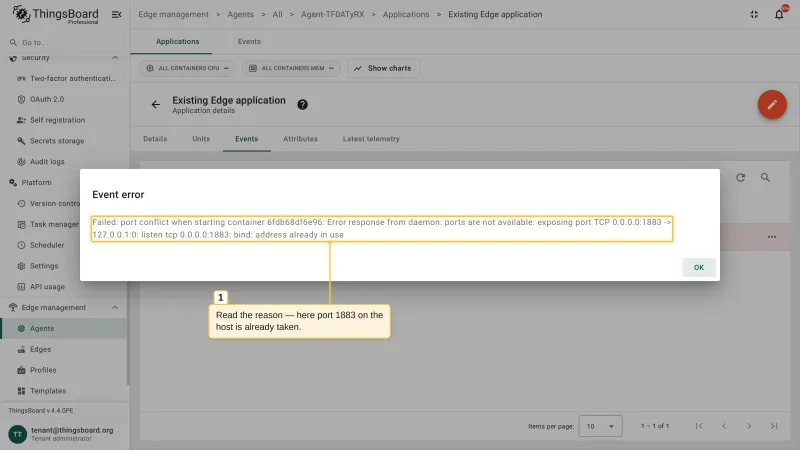The height and width of the screenshot is (450, 800).
Task: Switch to Latest telemetry tab
Action: tap(371, 139)
